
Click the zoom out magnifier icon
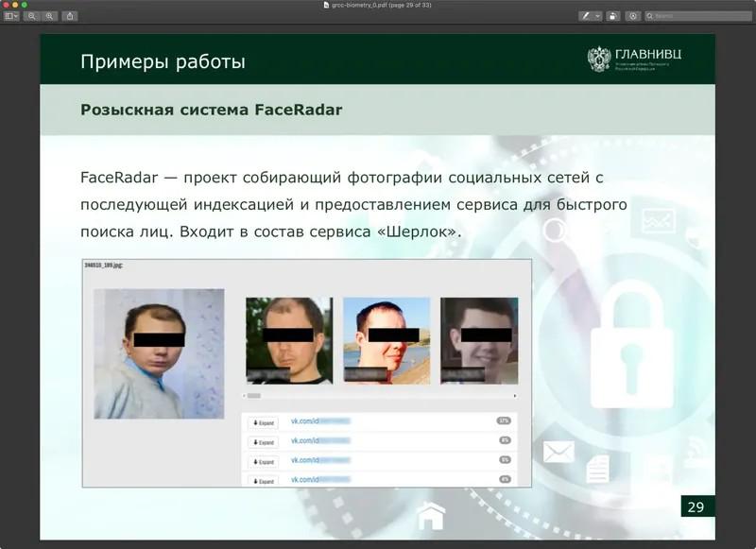point(32,16)
